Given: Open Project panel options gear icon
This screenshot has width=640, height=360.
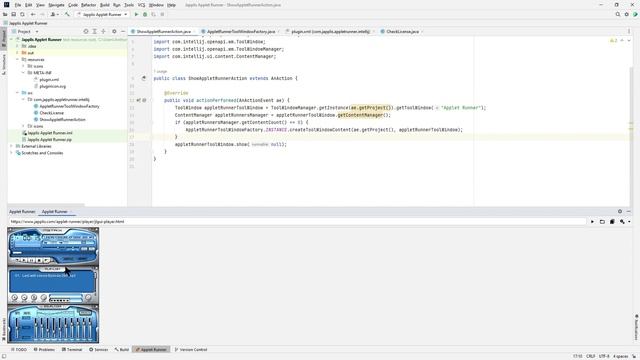Looking at the screenshot, I should [114, 31].
